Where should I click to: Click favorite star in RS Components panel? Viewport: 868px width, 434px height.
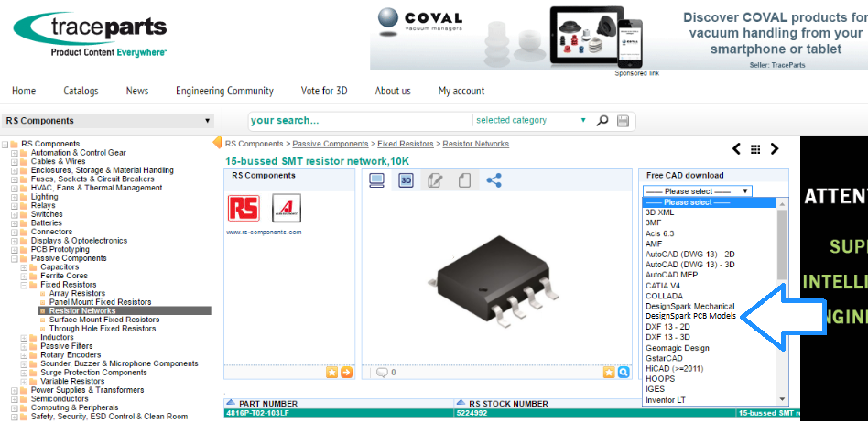[x=331, y=373]
